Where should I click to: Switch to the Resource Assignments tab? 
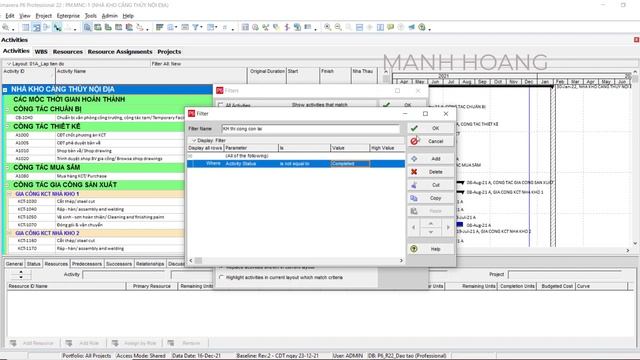point(120,52)
